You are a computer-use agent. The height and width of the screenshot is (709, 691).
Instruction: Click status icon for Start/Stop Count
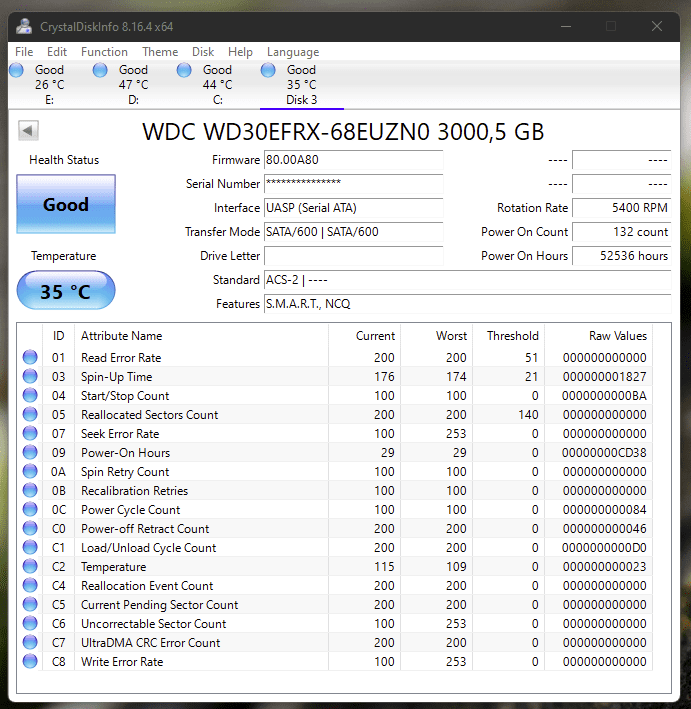point(30,395)
